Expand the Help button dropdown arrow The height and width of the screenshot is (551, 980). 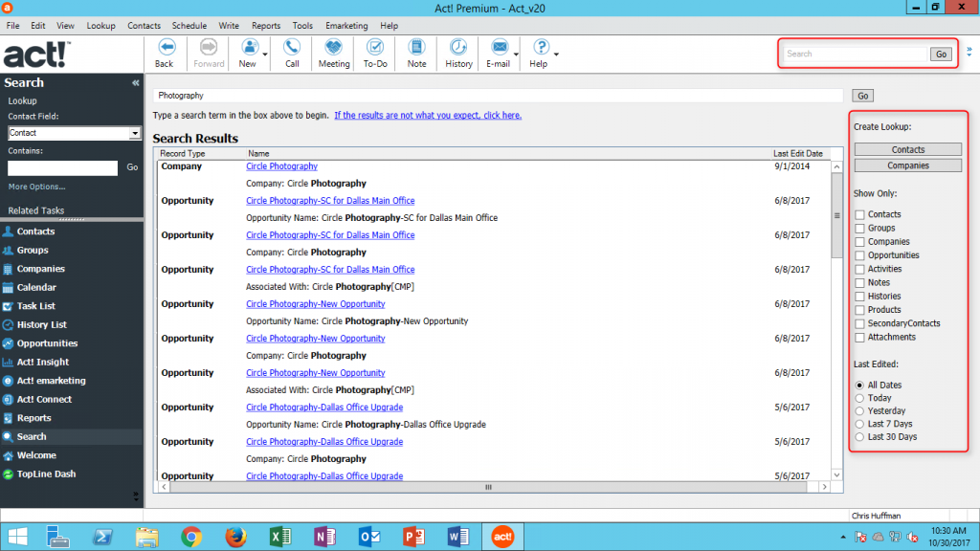pyautogui.click(x=556, y=55)
